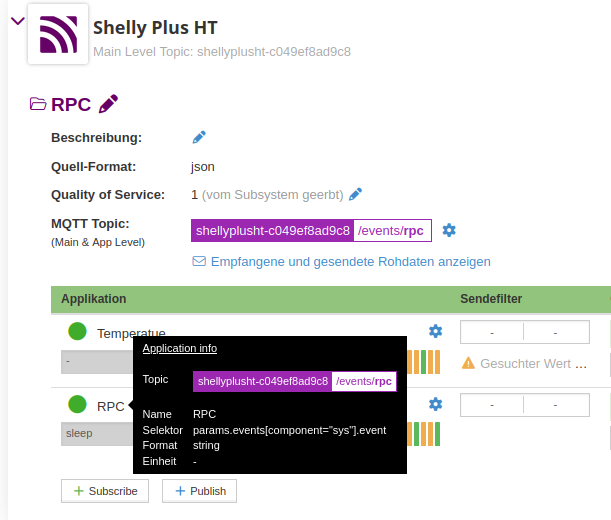Click the folder icon beside RPC heading
This screenshot has width=611, height=520.
[38, 104]
